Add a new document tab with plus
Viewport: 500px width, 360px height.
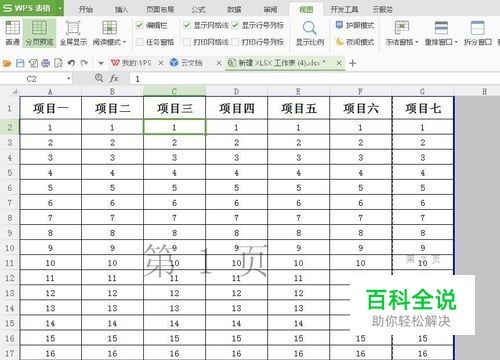353,63
